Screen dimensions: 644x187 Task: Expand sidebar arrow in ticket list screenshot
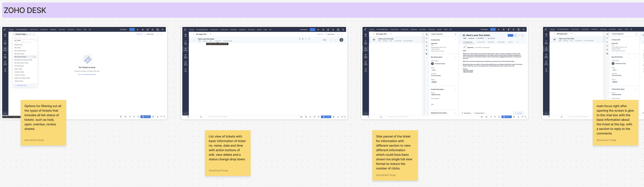click(186, 114)
